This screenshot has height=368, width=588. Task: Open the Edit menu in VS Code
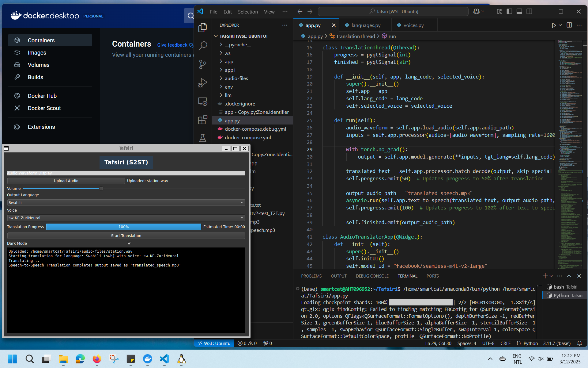coord(228,12)
